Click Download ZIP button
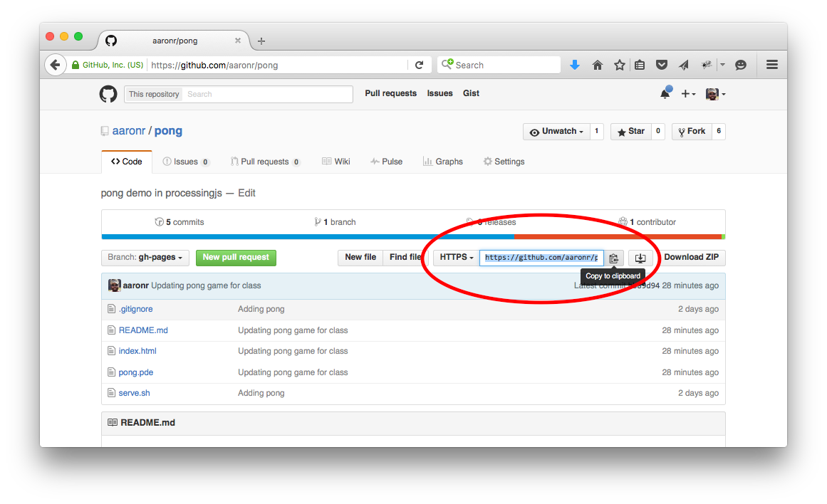 (692, 257)
